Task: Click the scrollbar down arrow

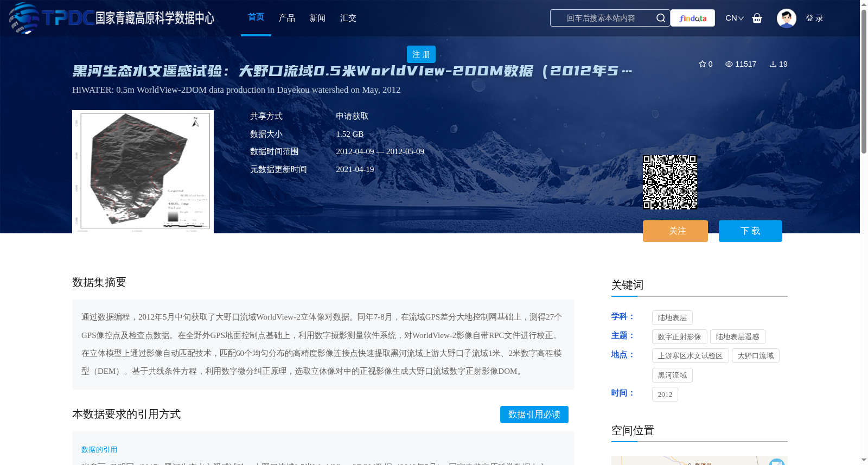Action: click(864, 460)
